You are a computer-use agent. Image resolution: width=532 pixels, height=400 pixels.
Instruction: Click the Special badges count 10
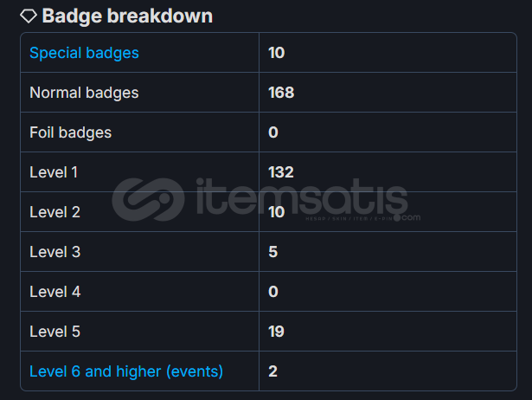(x=277, y=53)
